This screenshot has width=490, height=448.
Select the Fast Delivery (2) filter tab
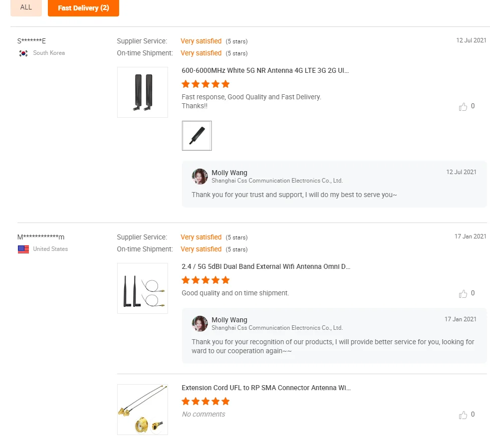coord(83,8)
